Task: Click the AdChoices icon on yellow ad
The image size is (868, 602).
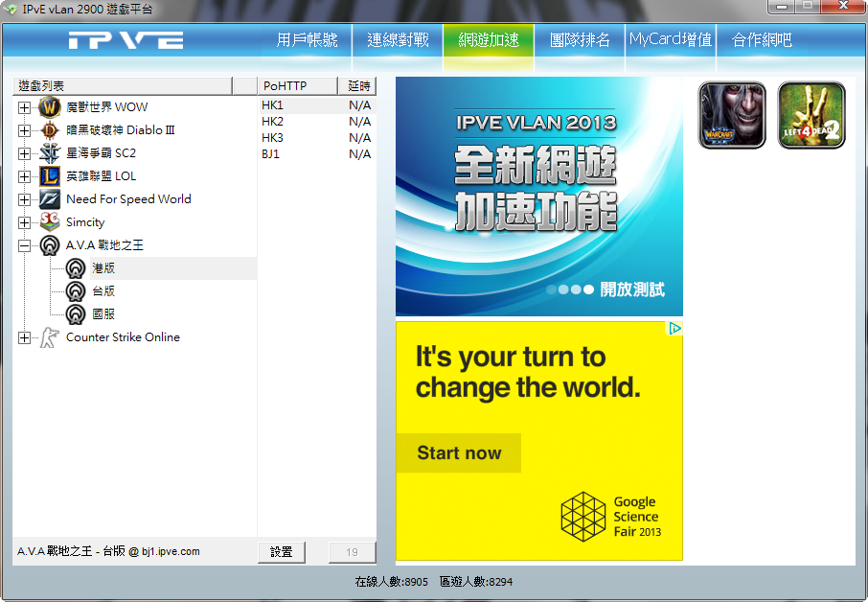Action: point(674,329)
